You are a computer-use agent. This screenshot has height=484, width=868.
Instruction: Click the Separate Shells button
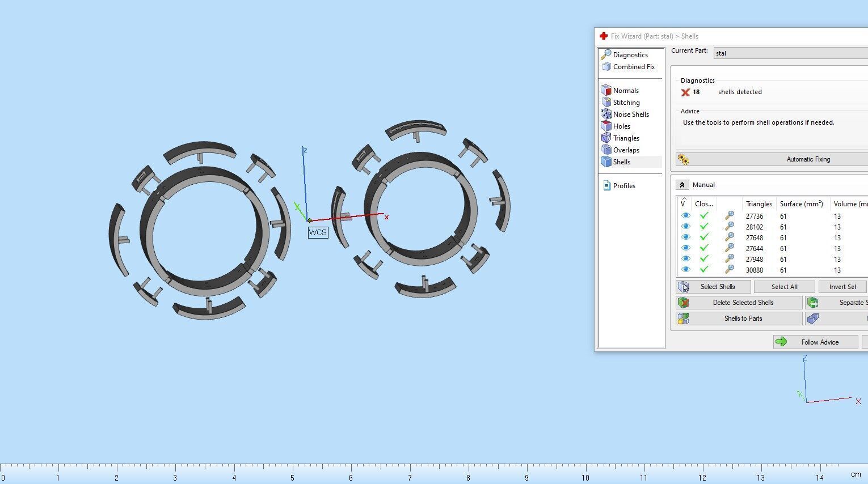pyautogui.click(x=837, y=303)
